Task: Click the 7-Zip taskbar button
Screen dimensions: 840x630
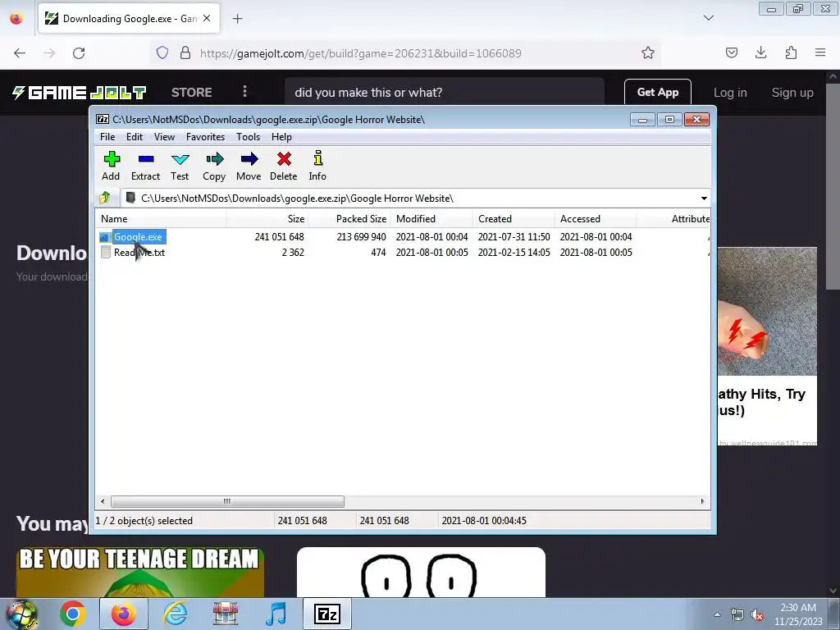Action: pos(326,614)
